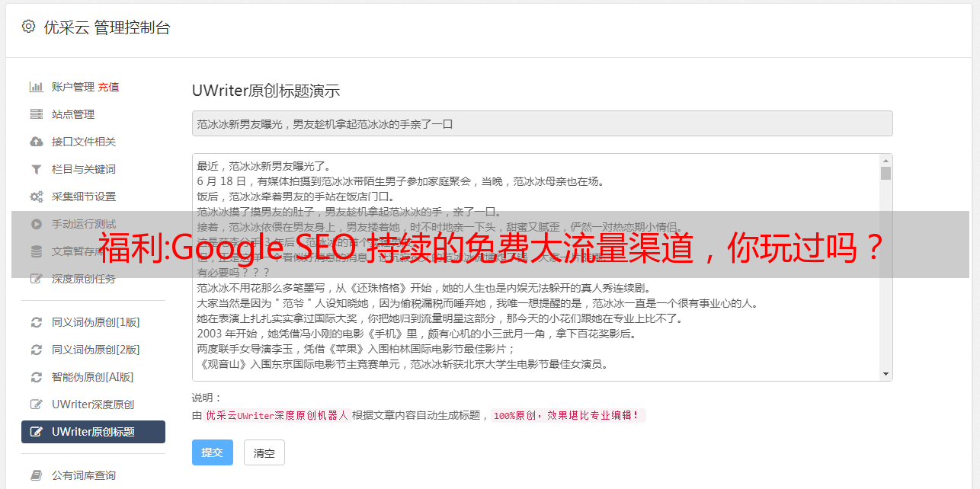Select the 站点管理 server icon
The width and height of the screenshot is (980, 489).
(x=36, y=114)
